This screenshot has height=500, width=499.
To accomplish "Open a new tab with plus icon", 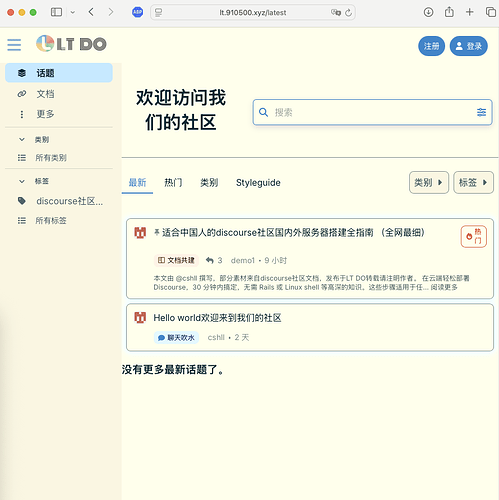I will point(469,12).
